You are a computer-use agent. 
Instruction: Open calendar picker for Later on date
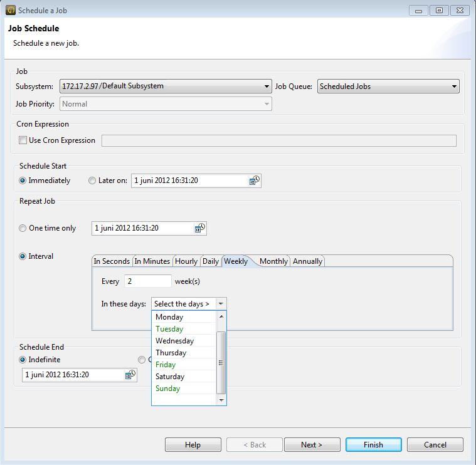(254, 180)
